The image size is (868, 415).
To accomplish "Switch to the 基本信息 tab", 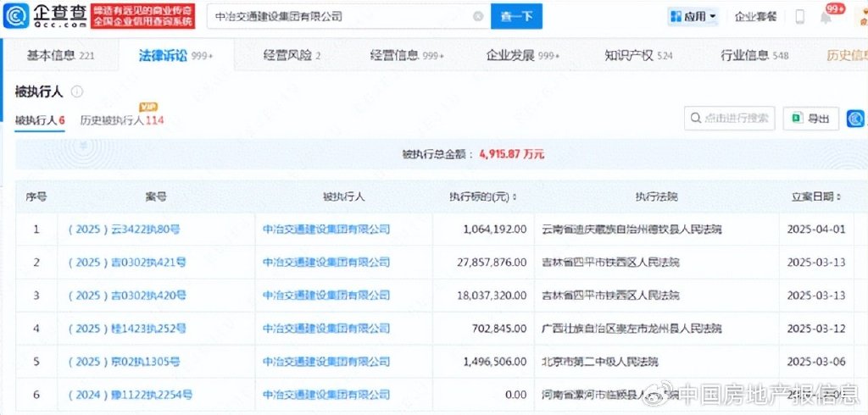I will pyautogui.click(x=60, y=55).
